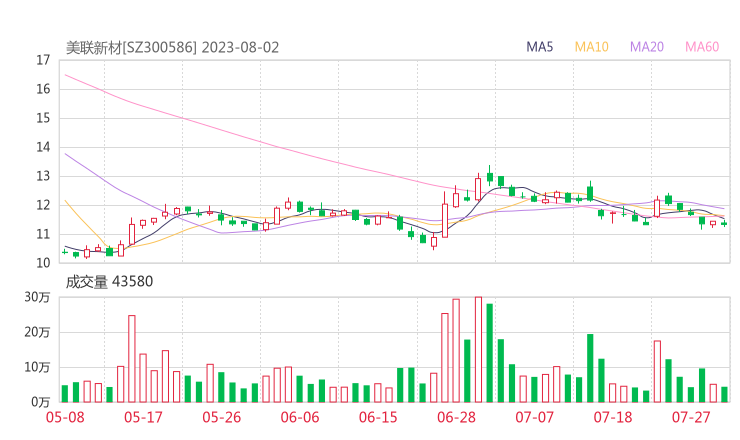The height and width of the screenshot is (440, 740).
Task: Click the price axis value 15
Action: pyautogui.click(x=43, y=118)
